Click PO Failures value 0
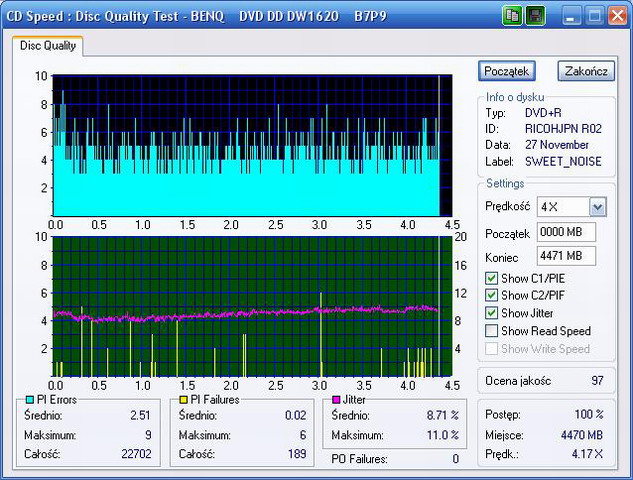Viewport: 633px width, 480px height. point(455,459)
